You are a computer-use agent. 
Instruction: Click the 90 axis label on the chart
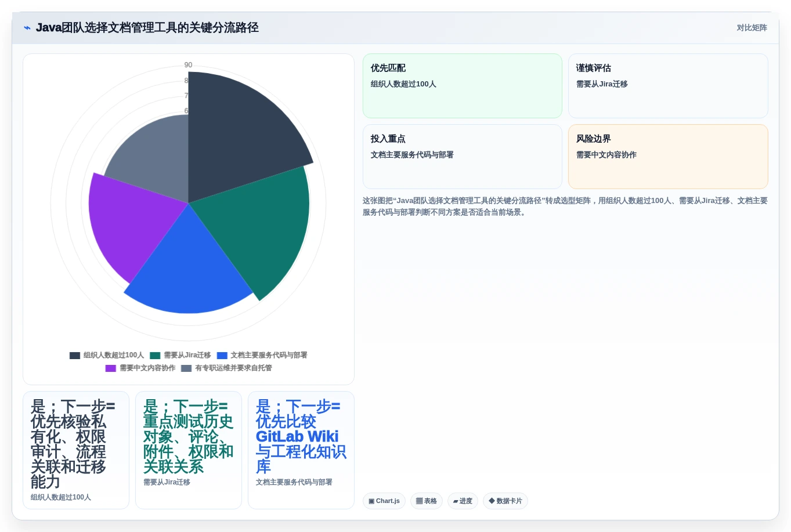pos(188,65)
